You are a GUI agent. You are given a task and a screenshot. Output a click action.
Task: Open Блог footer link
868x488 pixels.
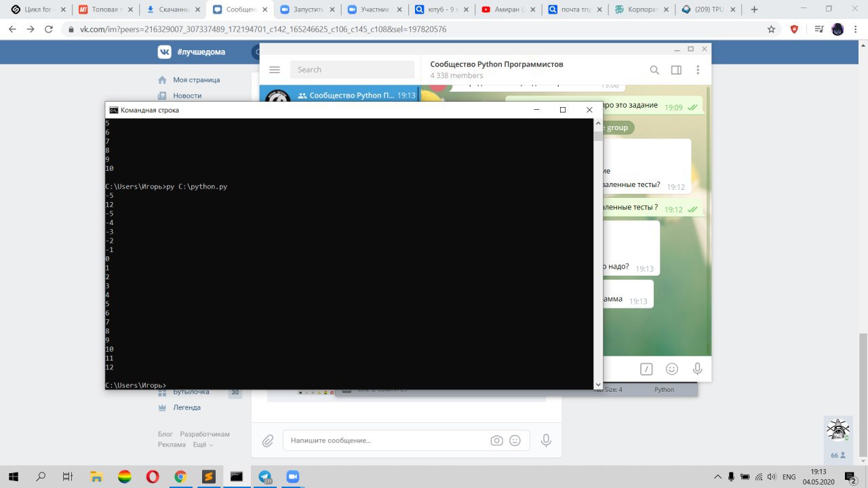(x=165, y=434)
